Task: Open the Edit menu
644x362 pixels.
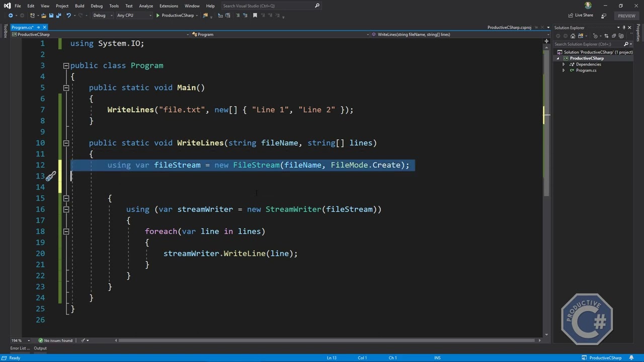Action: (x=31, y=6)
